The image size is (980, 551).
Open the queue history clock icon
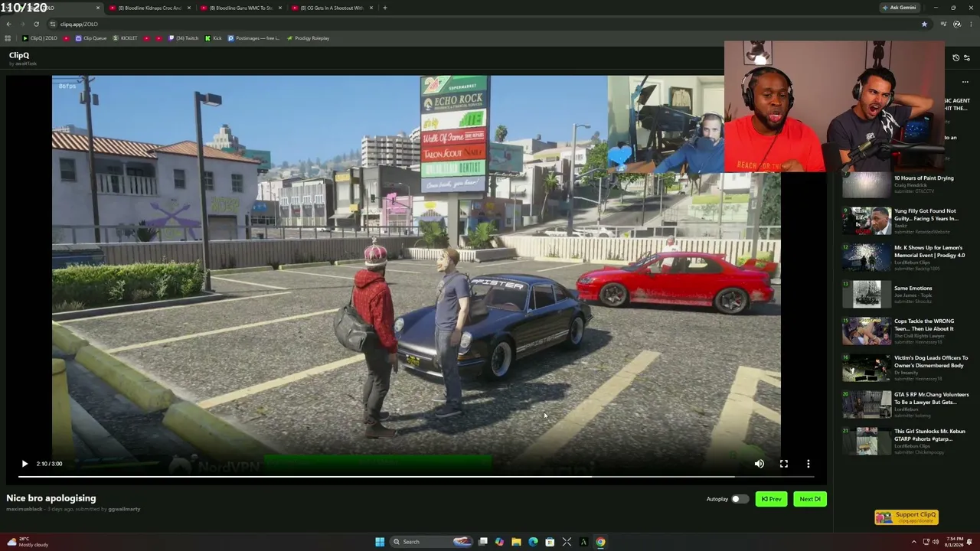(955, 58)
